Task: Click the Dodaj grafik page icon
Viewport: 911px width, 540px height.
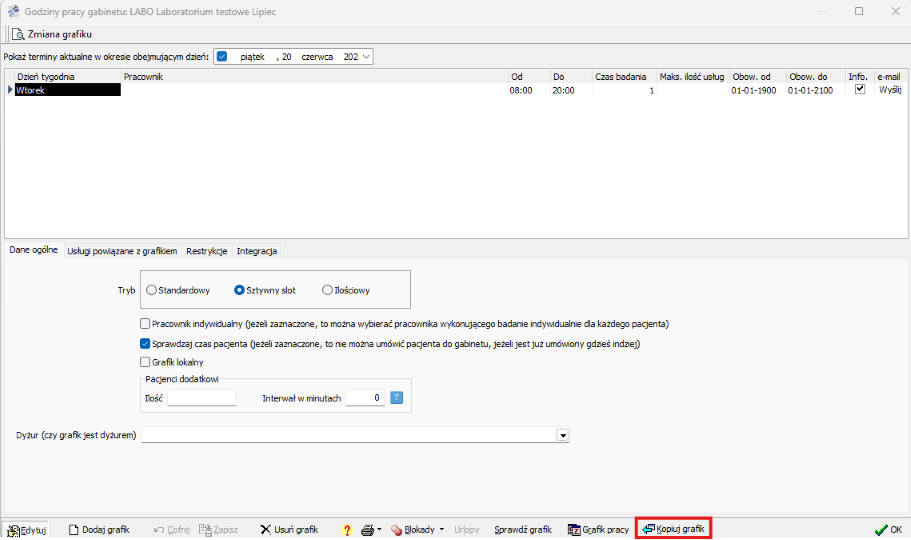Action: click(73, 530)
